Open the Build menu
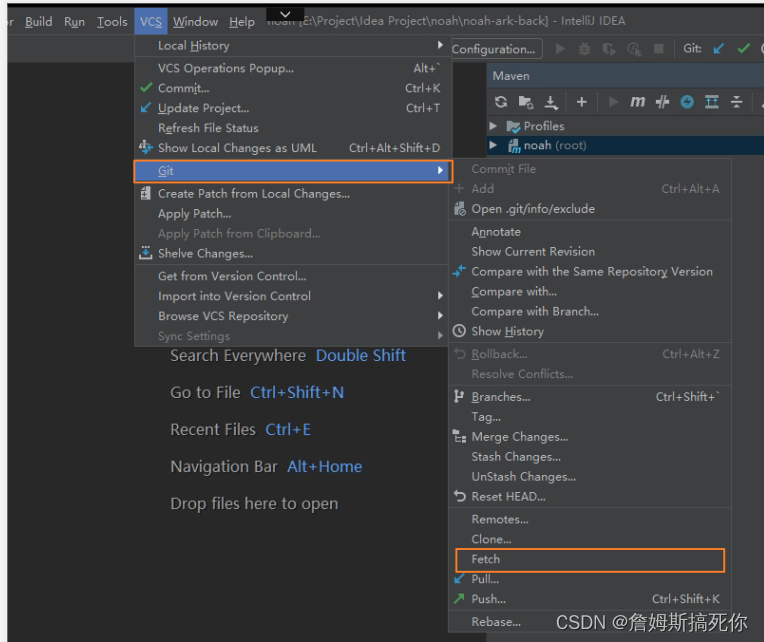 click(x=38, y=21)
